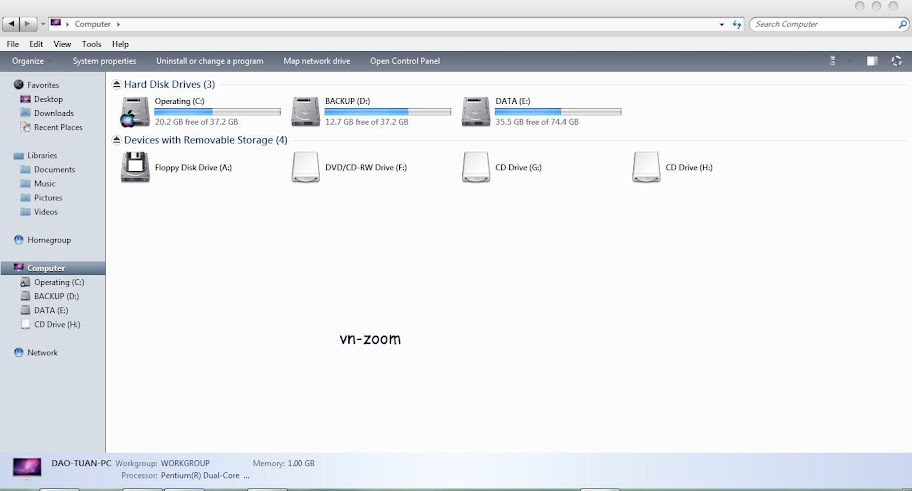Image resolution: width=912 pixels, height=491 pixels.
Task: Click the BACKUP (D:) usage bar
Action: point(388,112)
